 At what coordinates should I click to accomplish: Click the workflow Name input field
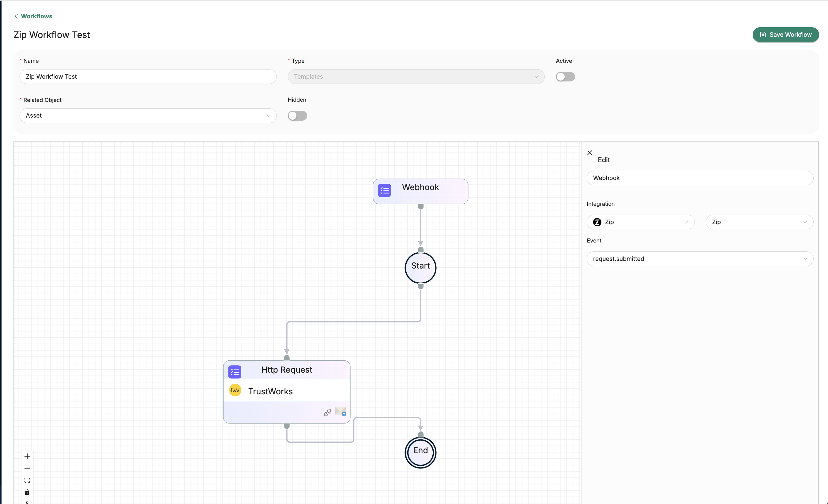148,77
